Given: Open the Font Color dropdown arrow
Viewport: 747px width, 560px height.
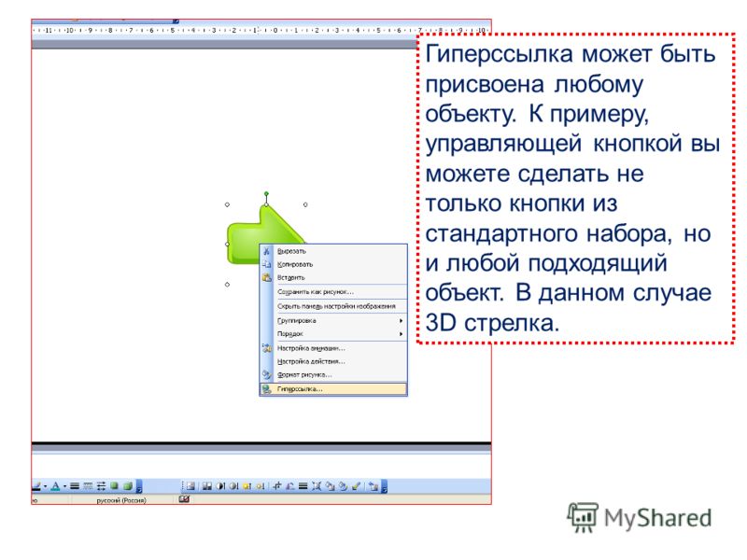Looking at the screenshot, I should 65,486.
